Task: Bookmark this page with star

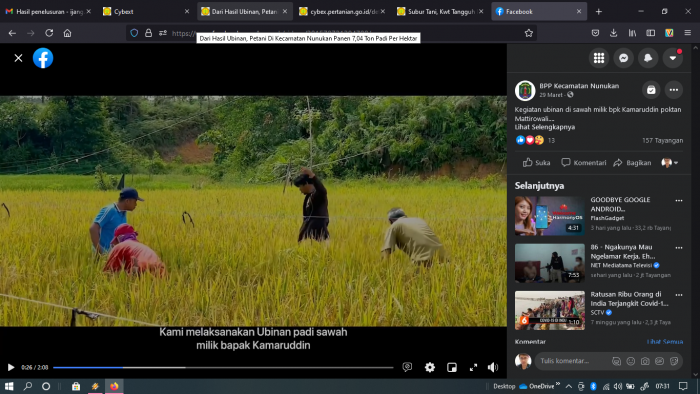Action: click(529, 33)
